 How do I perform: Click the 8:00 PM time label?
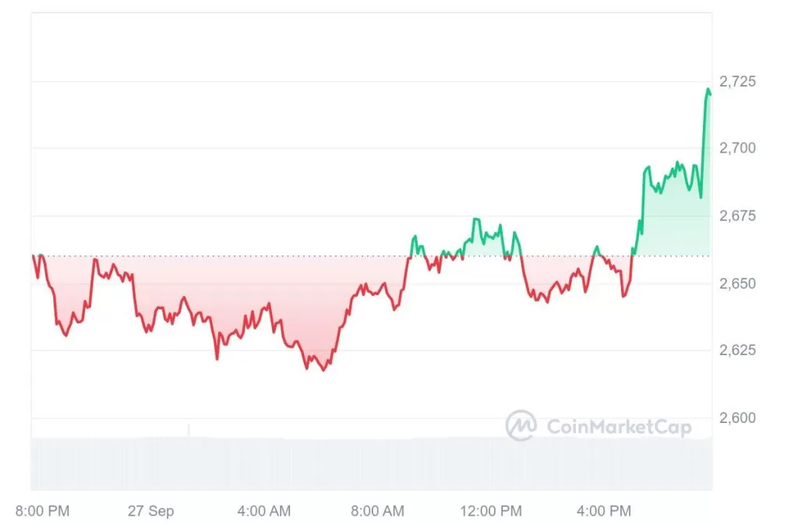(x=42, y=512)
